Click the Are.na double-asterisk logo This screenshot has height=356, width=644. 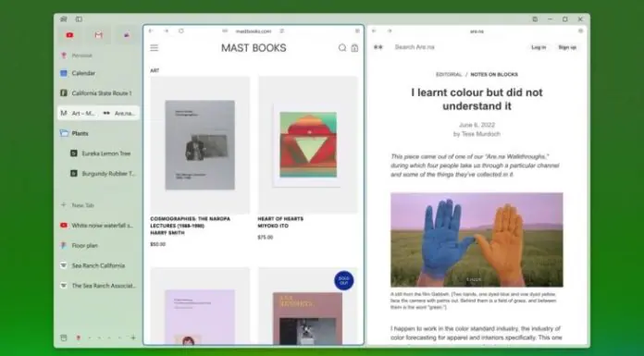(x=378, y=47)
